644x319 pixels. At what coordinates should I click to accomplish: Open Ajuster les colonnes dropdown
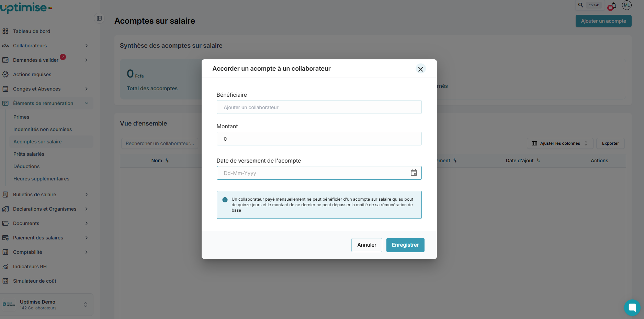coord(560,143)
